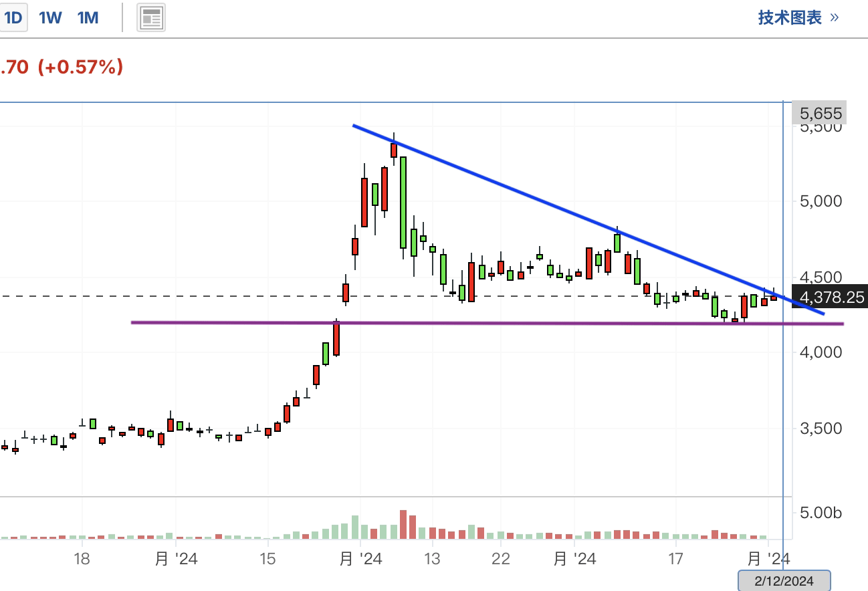The height and width of the screenshot is (591, 868).
Task: Click the 22 date axis label
Action: coord(501,558)
